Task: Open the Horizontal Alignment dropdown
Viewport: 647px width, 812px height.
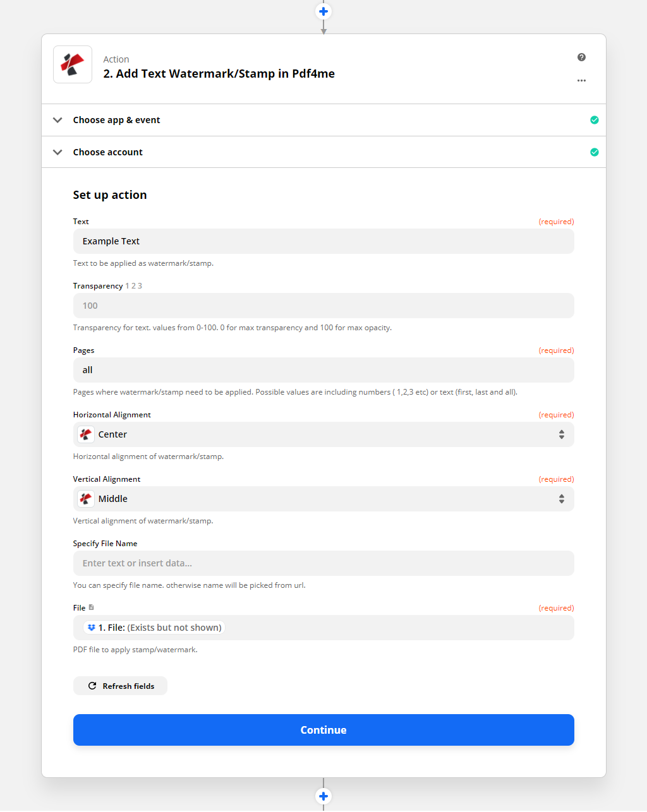Action: (x=323, y=434)
